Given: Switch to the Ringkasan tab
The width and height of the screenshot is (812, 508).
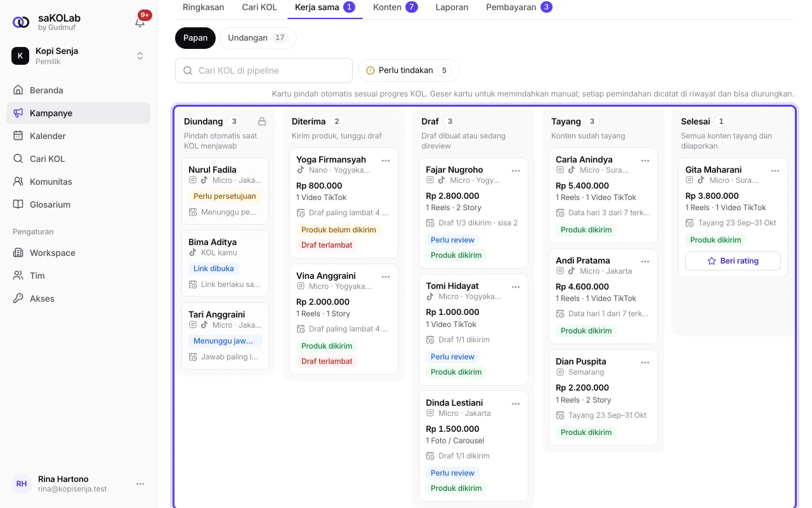Looking at the screenshot, I should click(x=204, y=8).
